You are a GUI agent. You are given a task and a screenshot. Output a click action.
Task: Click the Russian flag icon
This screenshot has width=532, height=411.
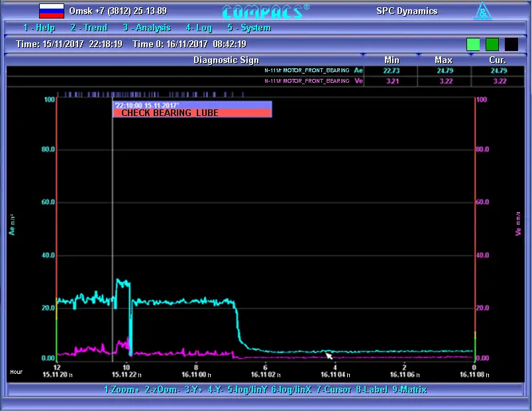(52, 11)
